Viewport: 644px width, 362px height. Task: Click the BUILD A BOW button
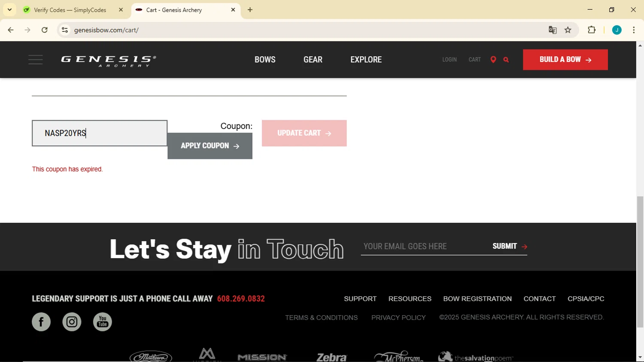565,60
